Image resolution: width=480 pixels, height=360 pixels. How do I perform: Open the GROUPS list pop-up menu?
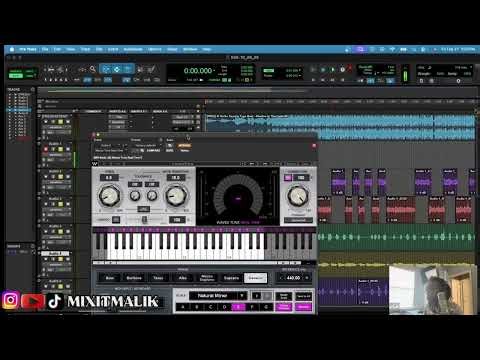point(33,246)
